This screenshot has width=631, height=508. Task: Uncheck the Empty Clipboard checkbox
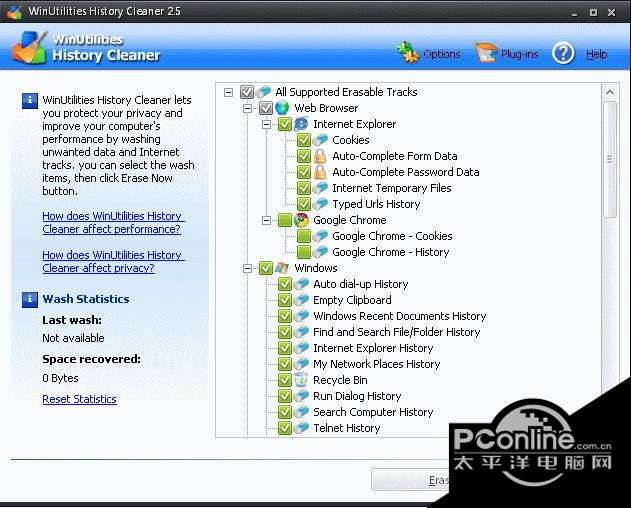click(x=285, y=300)
